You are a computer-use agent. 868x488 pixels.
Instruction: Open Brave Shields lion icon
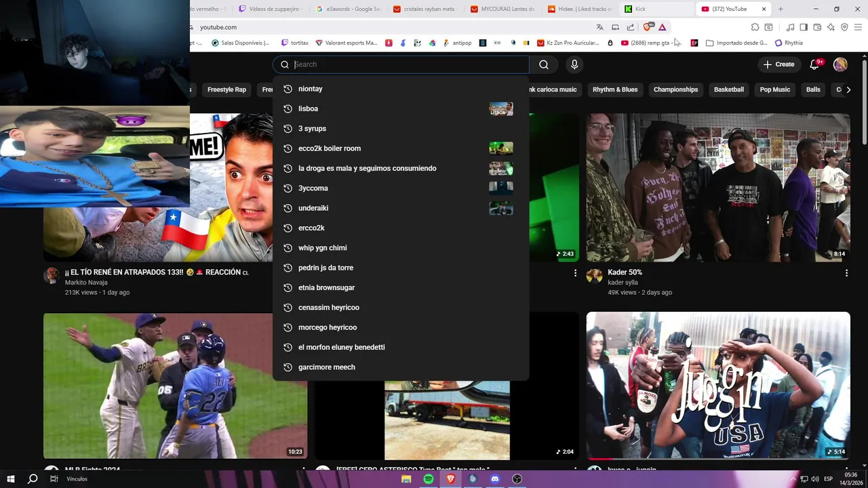pos(648,27)
